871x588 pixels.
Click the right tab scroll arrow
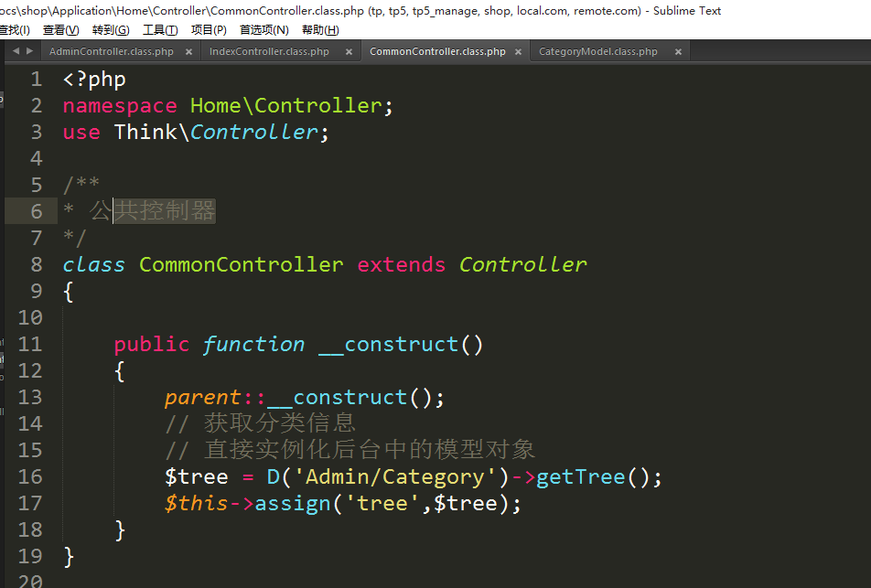tap(30, 51)
